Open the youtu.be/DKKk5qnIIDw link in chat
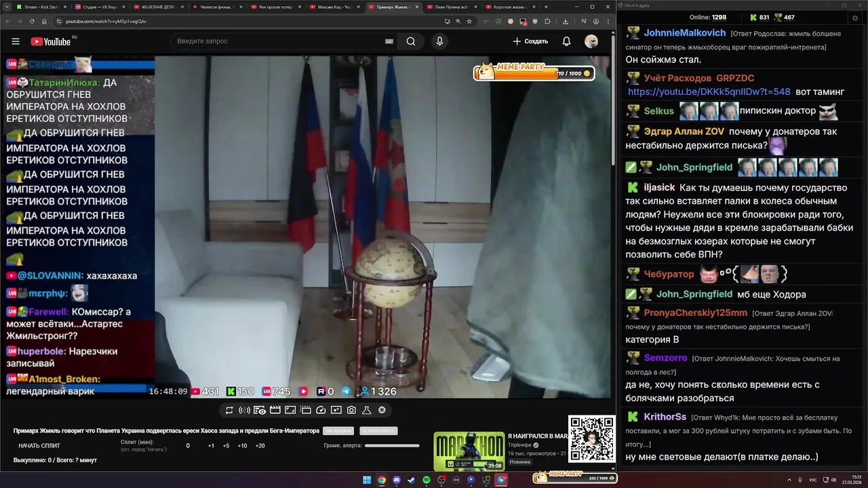 (x=709, y=91)
